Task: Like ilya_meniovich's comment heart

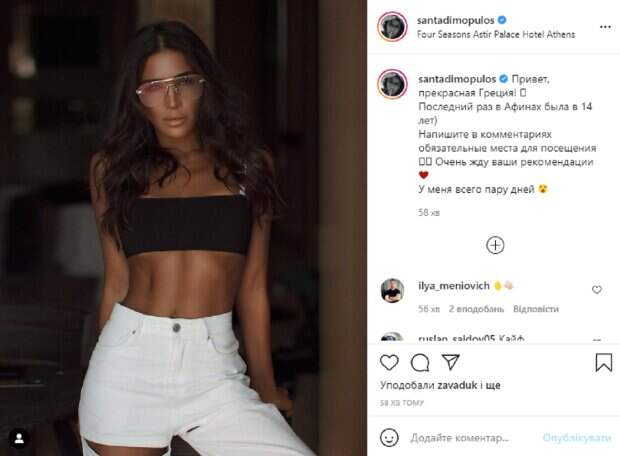Action: (597, 290)
